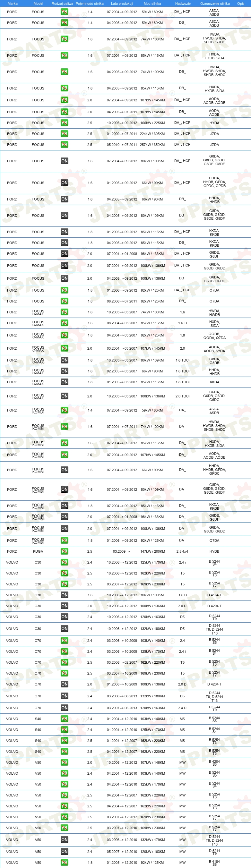The height and width of the screenshot is (868, 251).
Task: Click the HYDA engine code cell
Action: pyautogui.click(x=214, y=123)
